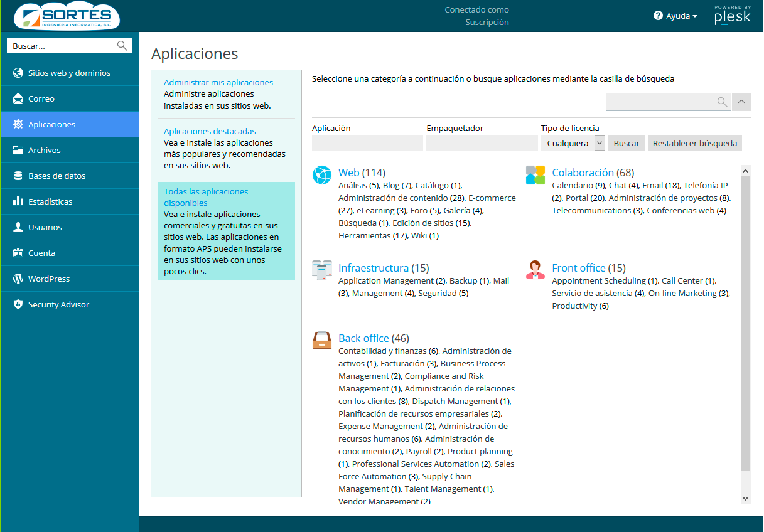
Task: Open the Security Advisor section
Action: [69, 304]
